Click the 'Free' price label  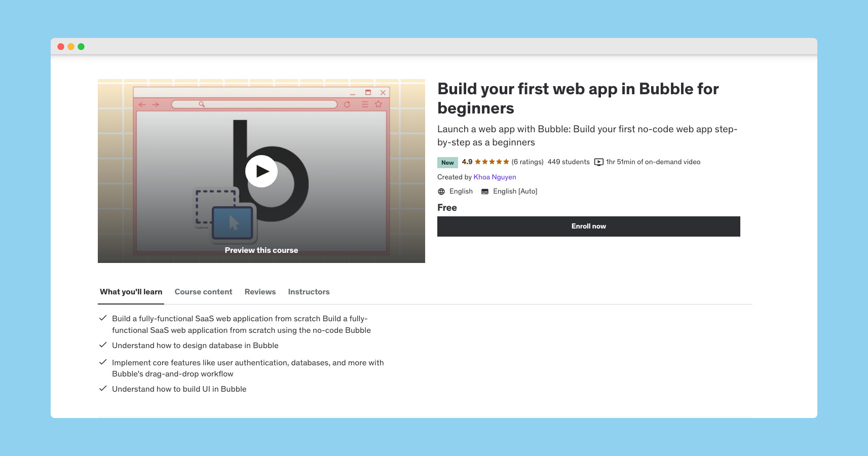coord(447,208)
